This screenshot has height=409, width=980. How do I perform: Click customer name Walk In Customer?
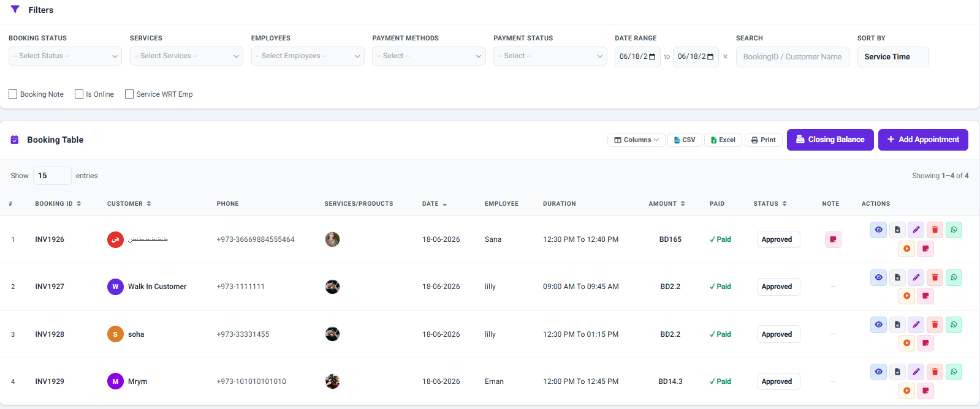click(157, 287)
